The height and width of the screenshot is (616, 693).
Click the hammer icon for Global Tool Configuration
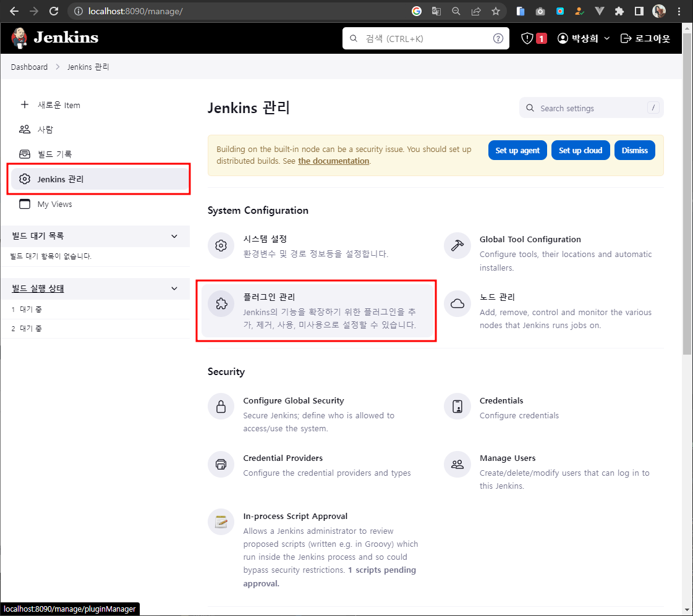tap(457, 245)
